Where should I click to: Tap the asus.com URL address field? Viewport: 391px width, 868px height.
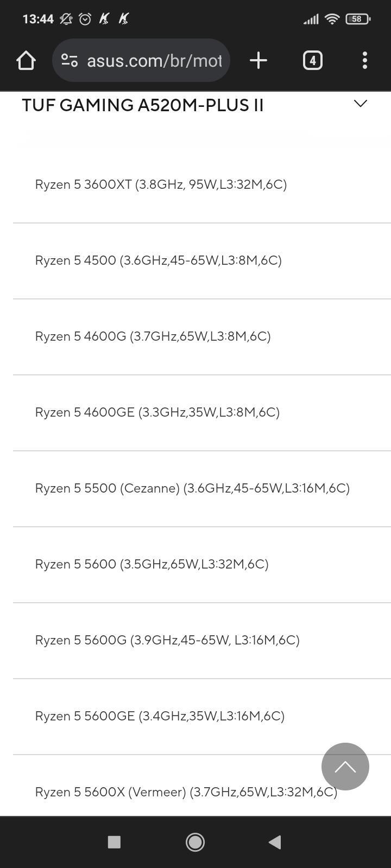point(141,60)
